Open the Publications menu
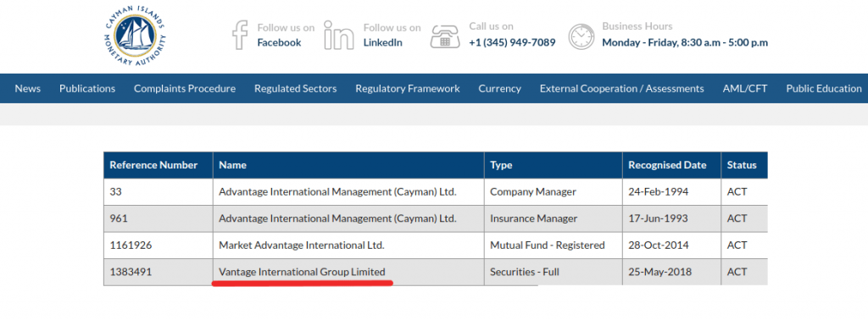 click(87, 88)
